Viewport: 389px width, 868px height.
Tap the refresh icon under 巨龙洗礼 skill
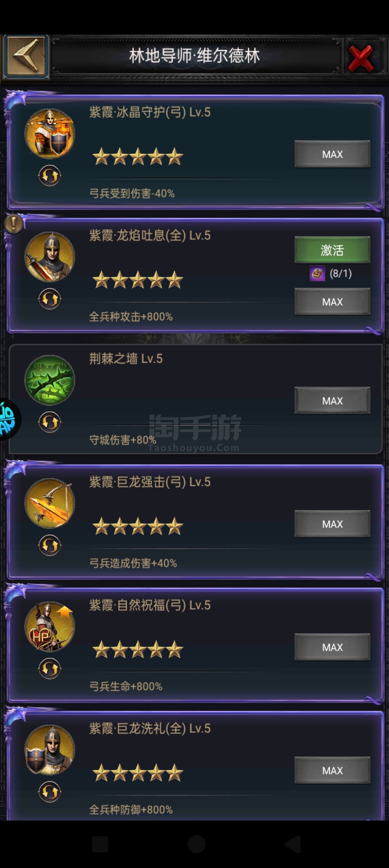(x=50, y=792)
